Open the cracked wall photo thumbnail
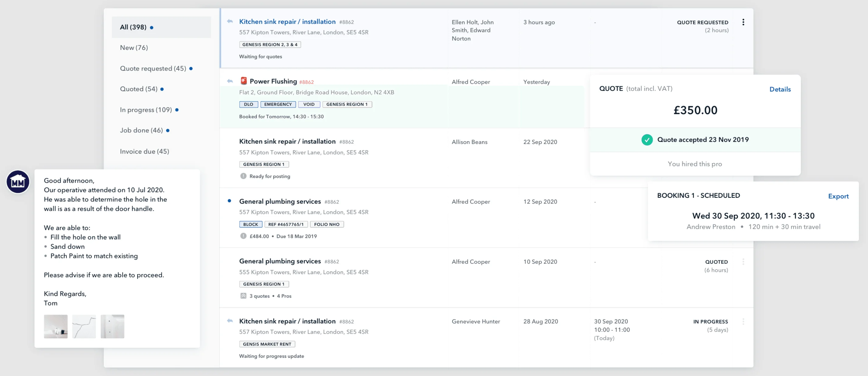 click(x=84, y=326)
